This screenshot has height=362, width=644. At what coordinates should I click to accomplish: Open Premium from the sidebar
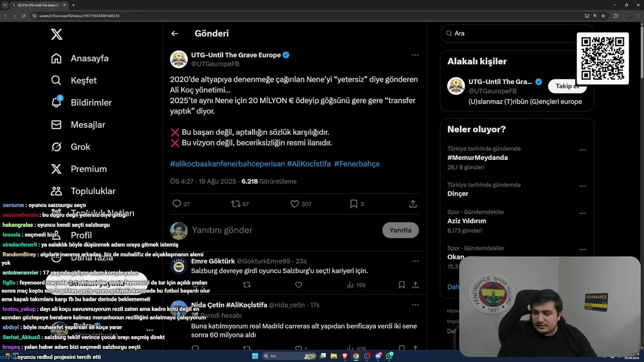(78, 169)
